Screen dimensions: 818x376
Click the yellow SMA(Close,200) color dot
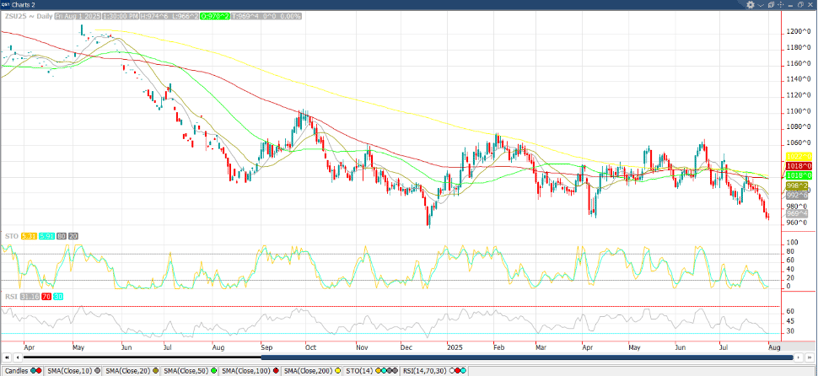point(338,371)
